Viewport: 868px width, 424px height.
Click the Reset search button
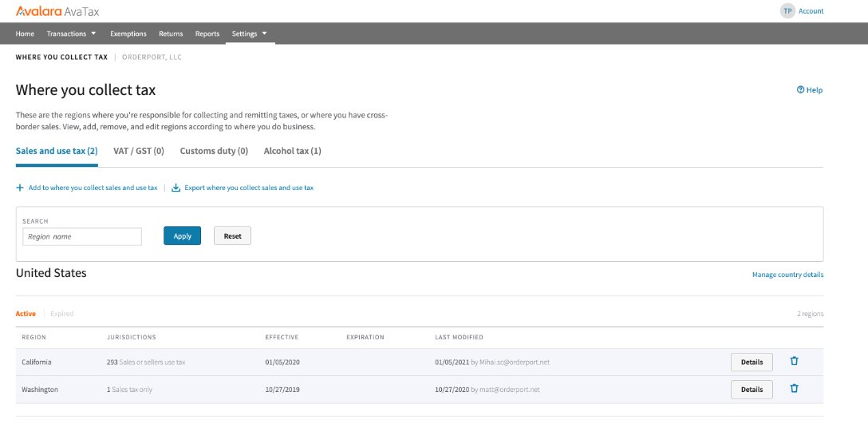(x=232, y=236)
